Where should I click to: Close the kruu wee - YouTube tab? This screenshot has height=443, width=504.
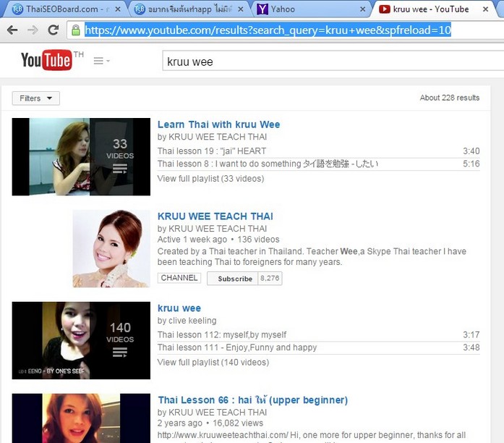pyautogui.click(x=486, y=9)
